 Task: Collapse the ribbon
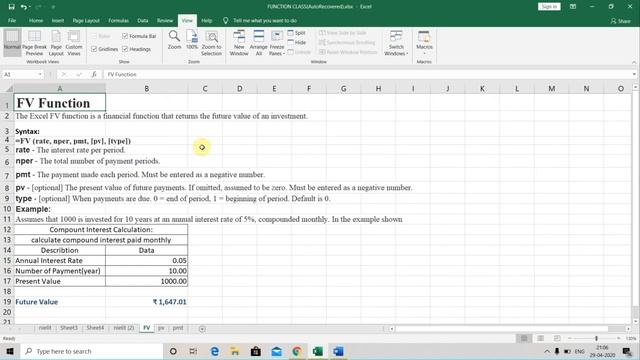[x=634, y=62]
